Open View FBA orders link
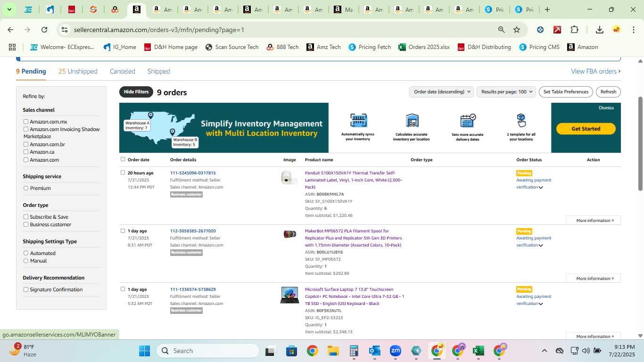 [596, 71]
